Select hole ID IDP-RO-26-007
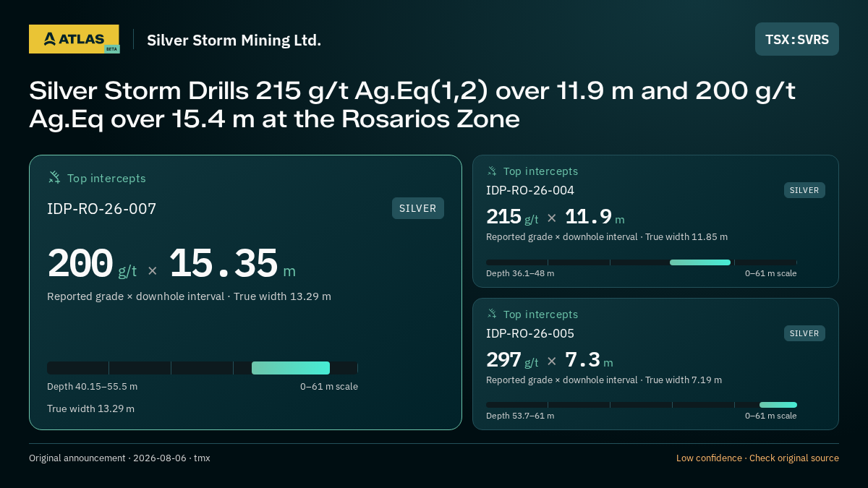The image size is (868, 488). [102, 209]
